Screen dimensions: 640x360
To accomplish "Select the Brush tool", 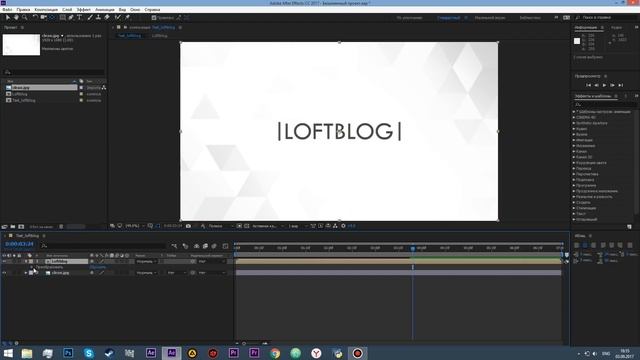I will 90,18.
